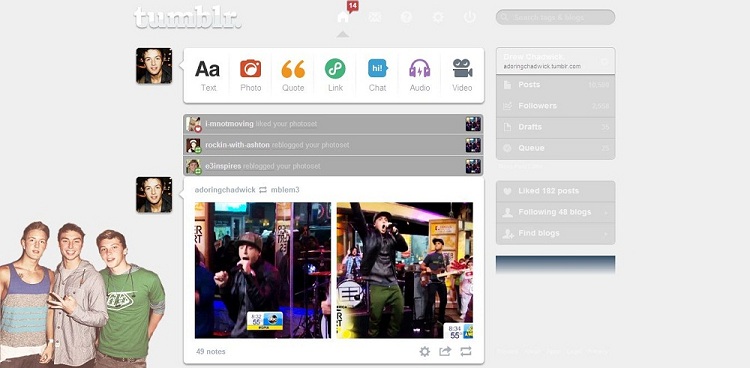Open Liked 182 posts
Image resolution: width=750 pixels, height=368 pixels.
(555, 191)
